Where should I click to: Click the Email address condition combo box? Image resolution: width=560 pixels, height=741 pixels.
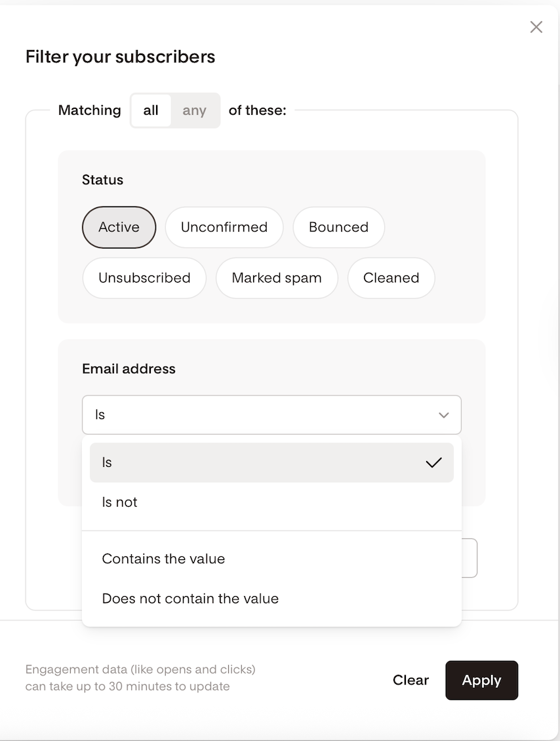pos(271,415)
